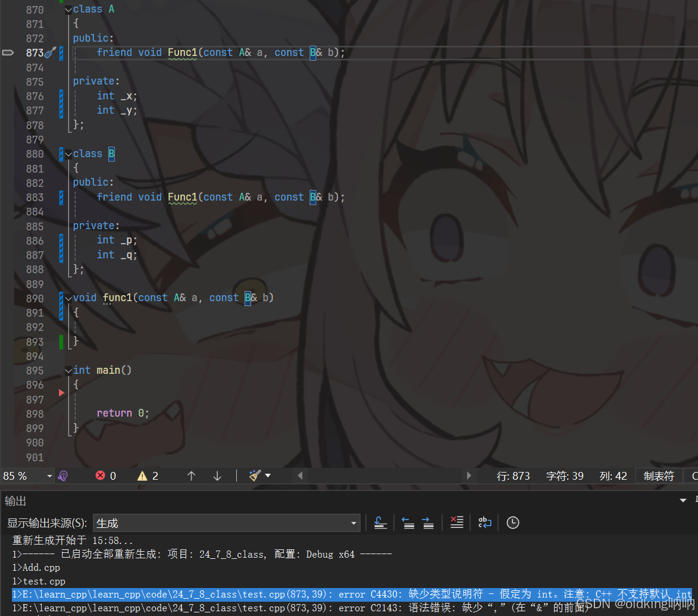This screenshot has height=616, width=698.
Task: Click the red error count icon
Action: (x=100, y=476)
